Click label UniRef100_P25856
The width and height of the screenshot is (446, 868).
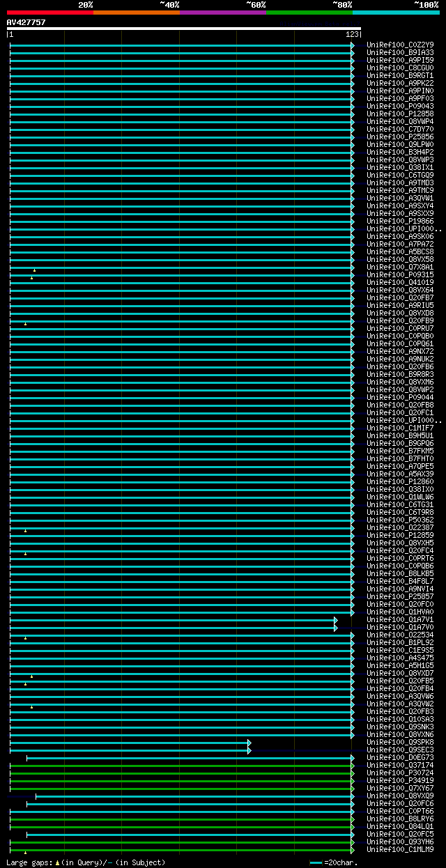click(400, 137)
